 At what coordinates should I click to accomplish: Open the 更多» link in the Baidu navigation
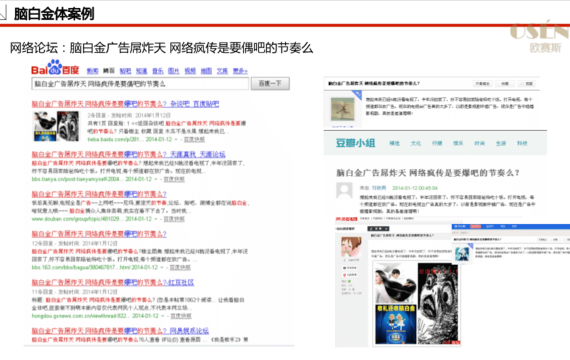[x=240, y=71]
